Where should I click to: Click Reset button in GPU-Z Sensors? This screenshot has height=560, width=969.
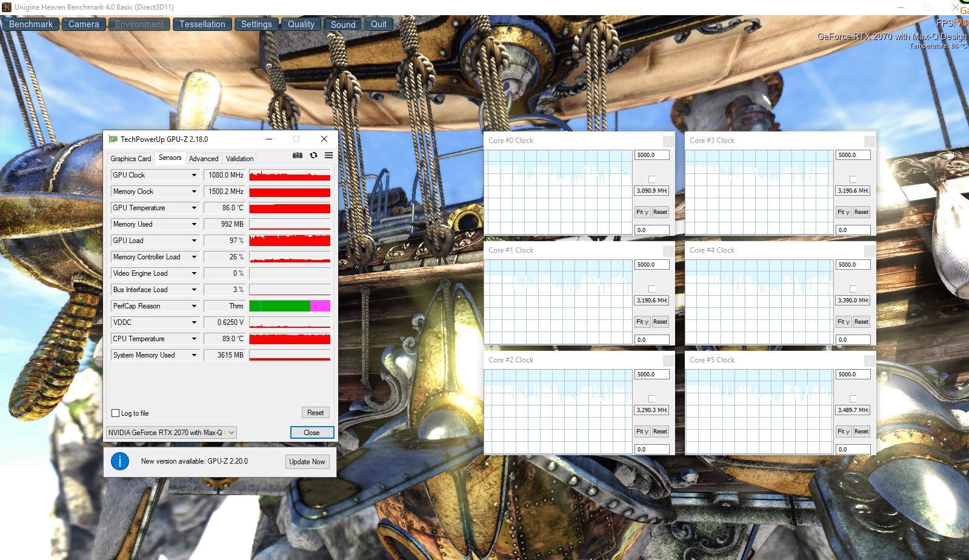(315, 413)
